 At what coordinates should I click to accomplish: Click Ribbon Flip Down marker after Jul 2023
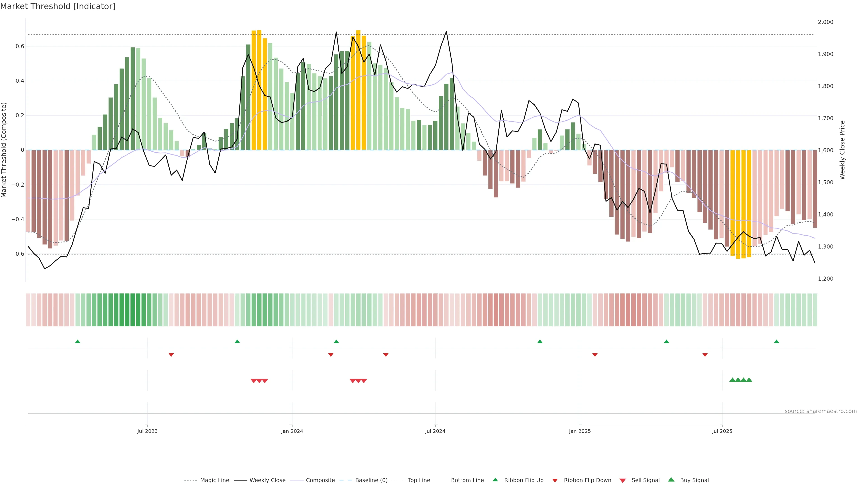[x=171, y=355]
